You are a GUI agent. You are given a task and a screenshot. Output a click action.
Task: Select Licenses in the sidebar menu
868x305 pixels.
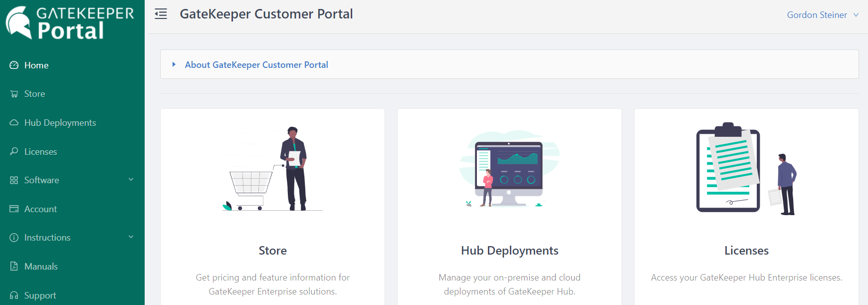point(40,152)
